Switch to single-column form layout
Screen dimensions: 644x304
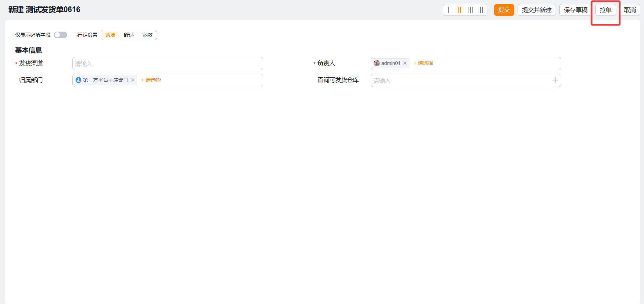(449, 10)
